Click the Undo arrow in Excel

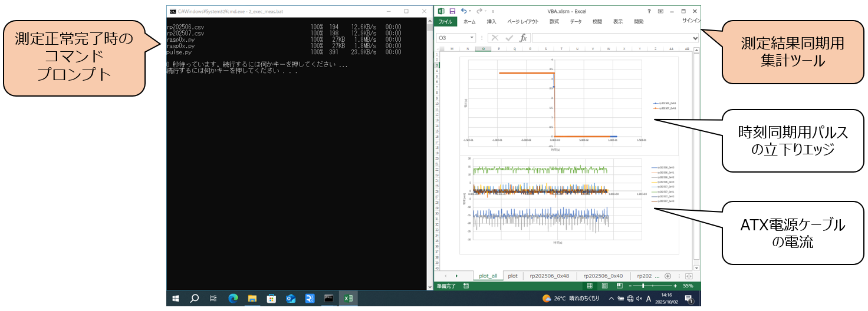tap(463, 11)
